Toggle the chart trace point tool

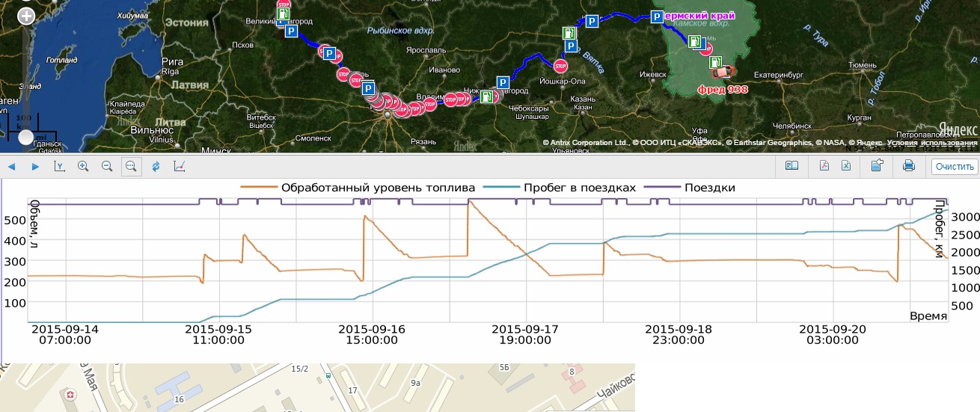(x=180, y=166)
